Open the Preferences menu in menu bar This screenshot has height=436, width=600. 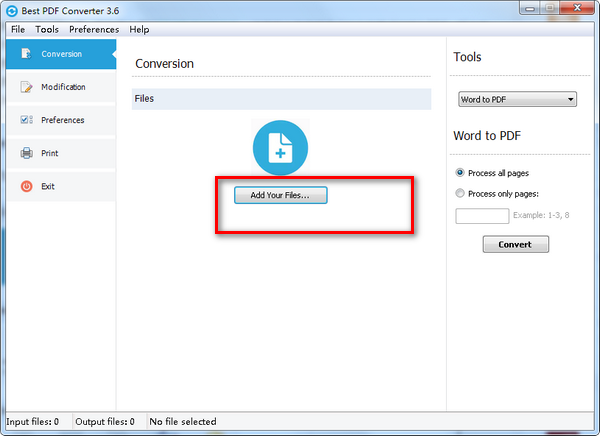pos(93,30)
